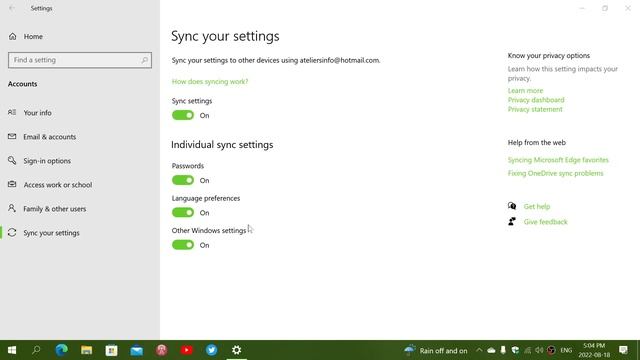This screenshot has width=640, height=360.
Task: Open the notification center icon
Action: click(623, 350)
